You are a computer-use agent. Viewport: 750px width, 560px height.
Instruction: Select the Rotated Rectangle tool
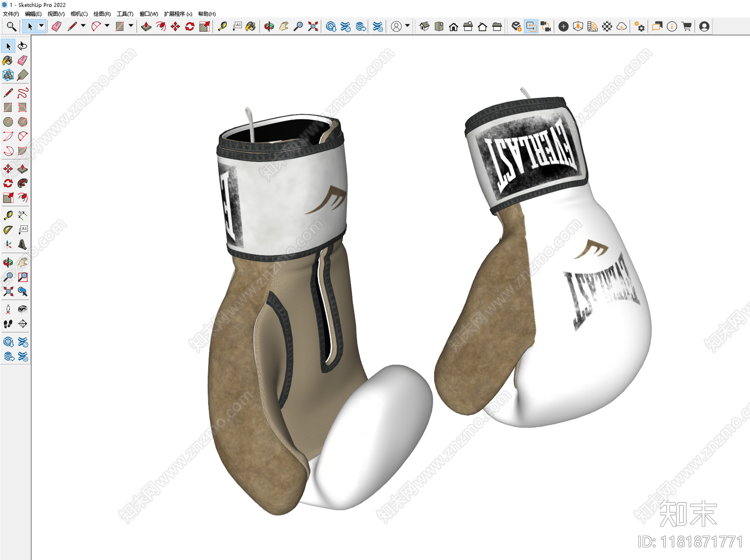point(22,107)
